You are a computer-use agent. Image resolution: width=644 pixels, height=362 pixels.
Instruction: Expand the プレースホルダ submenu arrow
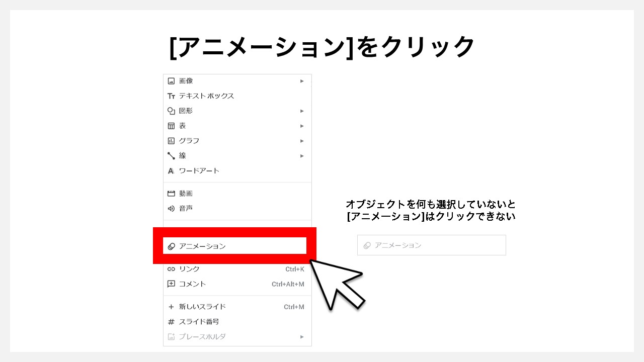coord(302,337)
